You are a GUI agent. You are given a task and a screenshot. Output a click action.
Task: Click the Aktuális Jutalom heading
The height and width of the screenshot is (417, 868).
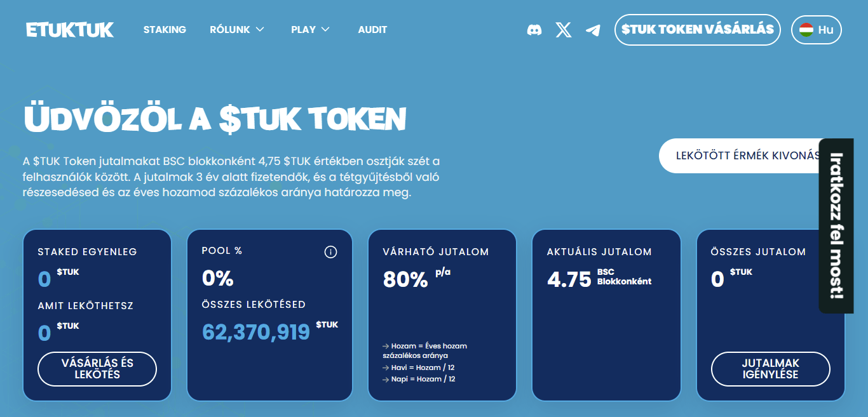pyautogui.click(x=599, y=252)
